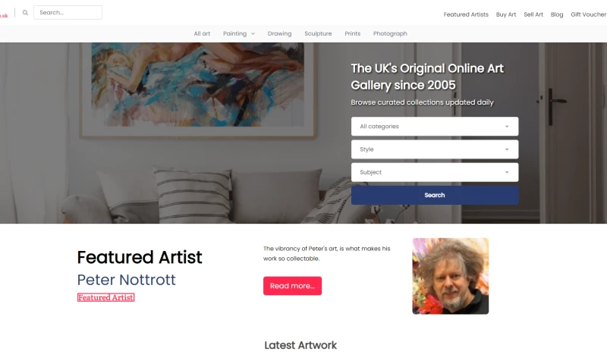Click the outlined Featured Artist link
Screen dimensions: 607x364
(x=105, y=297)
